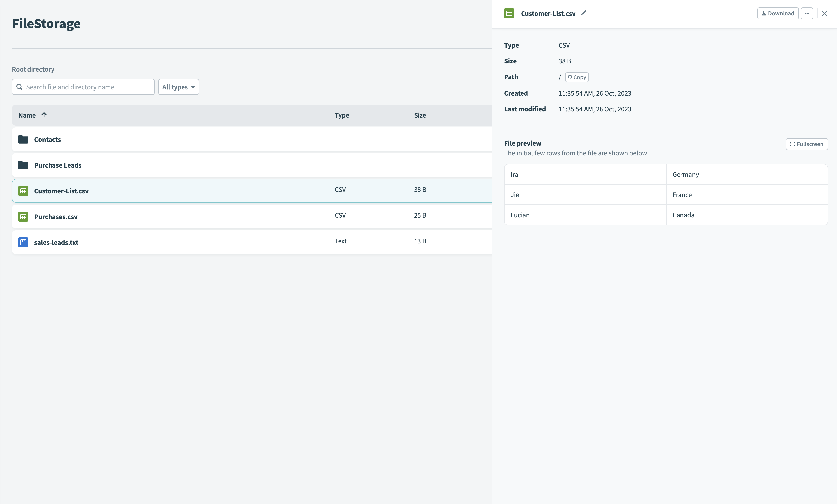Click the Jie cell in preview
This screenshot has width=837, height=504.
click(x=585, y=195)
